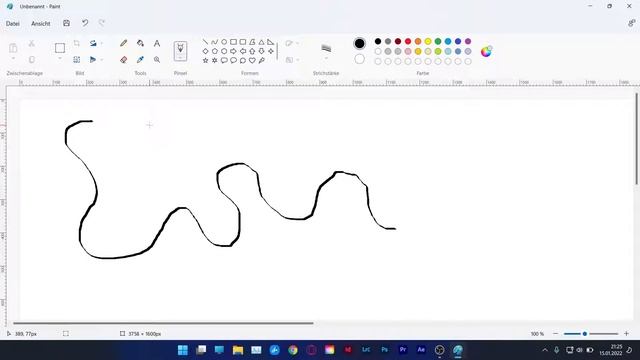This screenshot has width=640, height=360.
Task: Open Edit colors rainbow wheel
Action: 486,51
